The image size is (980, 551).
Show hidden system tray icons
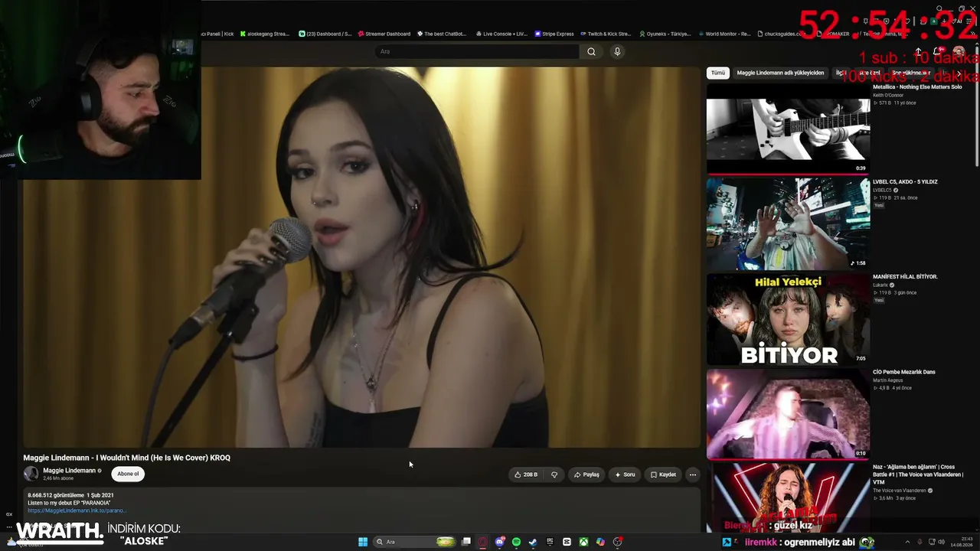909,542
